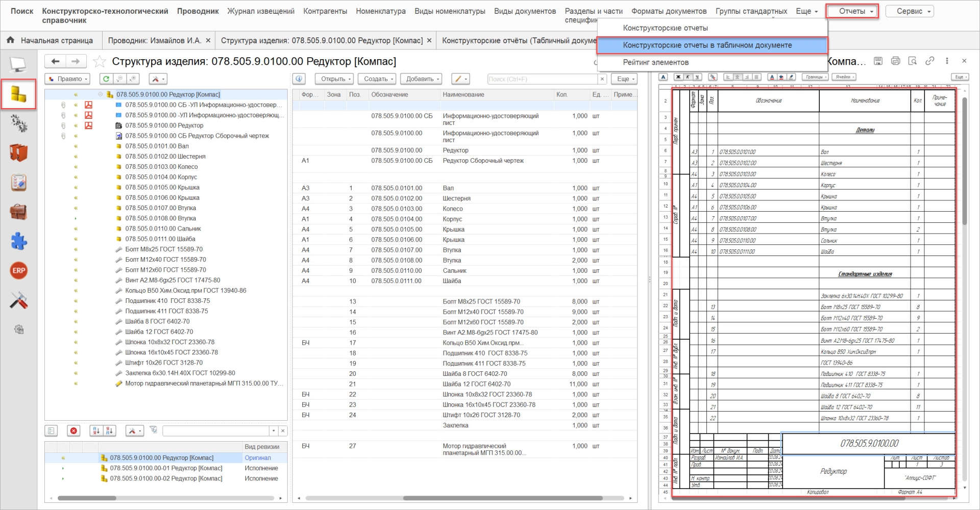This screenshot has height=510, width=980.
Task: Open the hammer and screwdriver section in sidebar
Action: (x=18, y=300)
